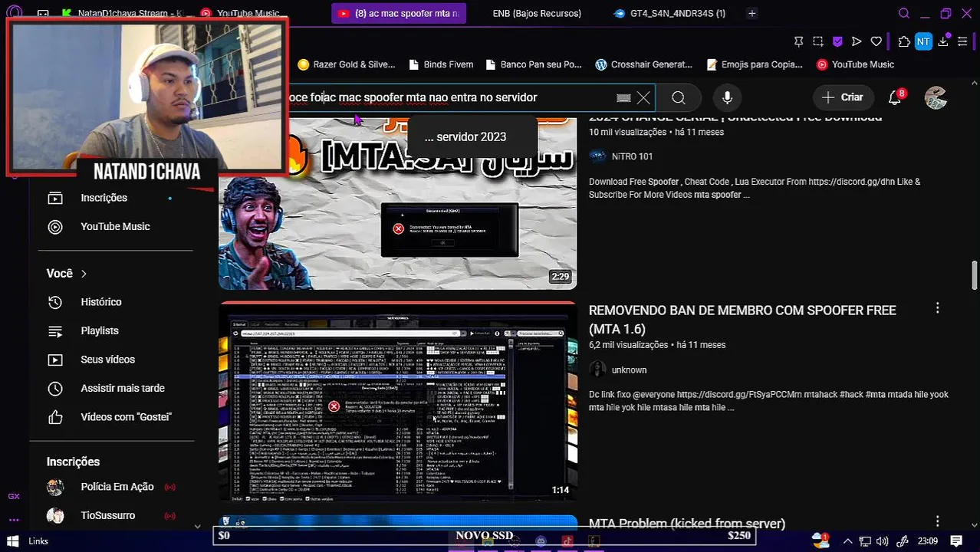Viewport: 980px width, 552px height.
Task: Open the extensions cube icon
Action: pyautogui.click(x=904, y=41)
